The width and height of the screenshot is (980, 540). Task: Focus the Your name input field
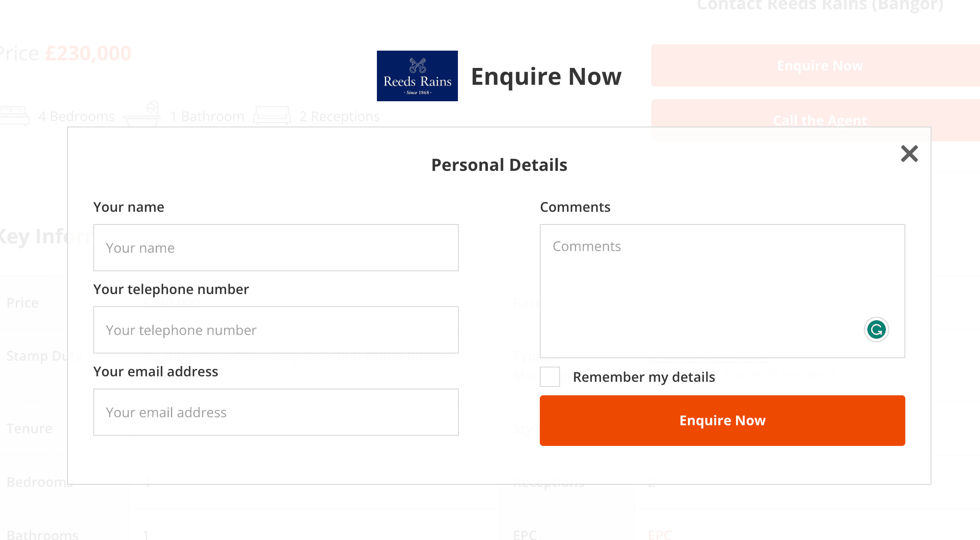(x=276, y=248)
